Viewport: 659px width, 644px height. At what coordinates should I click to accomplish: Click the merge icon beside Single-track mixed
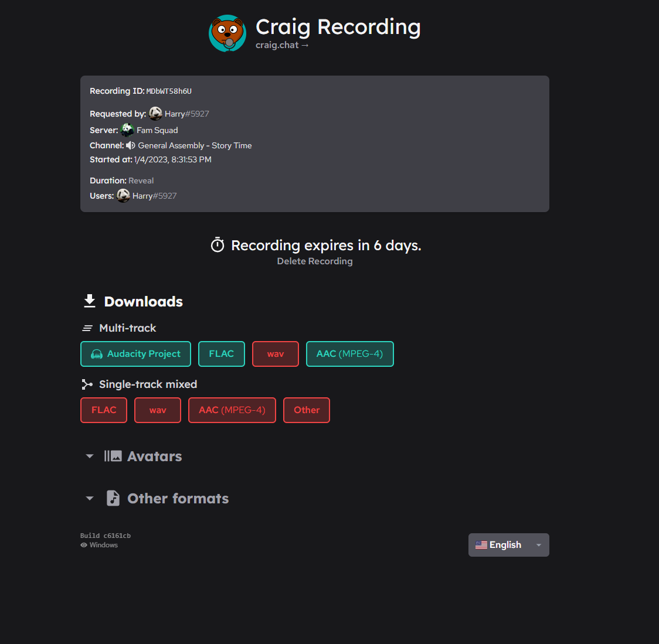[x=87, y=384]
